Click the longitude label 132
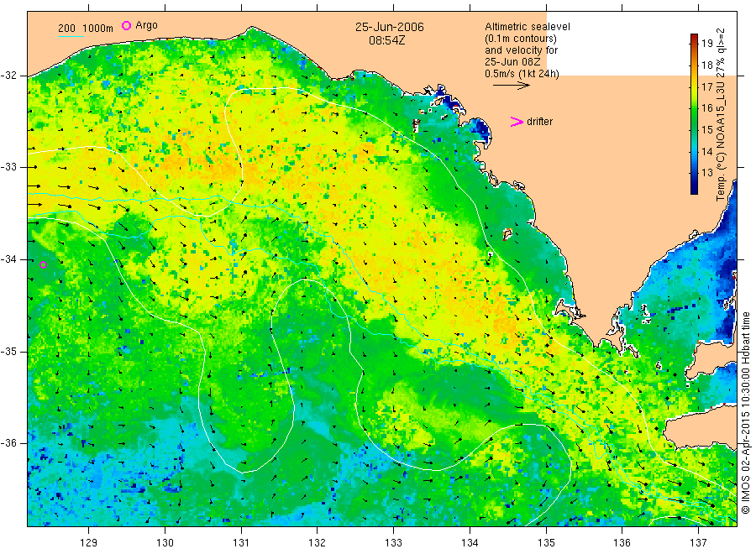 pyautogui.click(x=318, y=543)
